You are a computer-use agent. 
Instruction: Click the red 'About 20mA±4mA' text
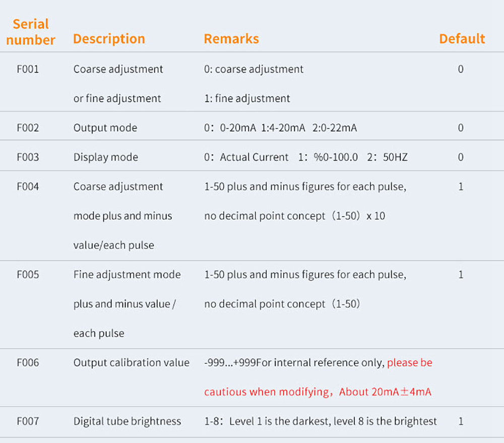click(x=385, y=392)
